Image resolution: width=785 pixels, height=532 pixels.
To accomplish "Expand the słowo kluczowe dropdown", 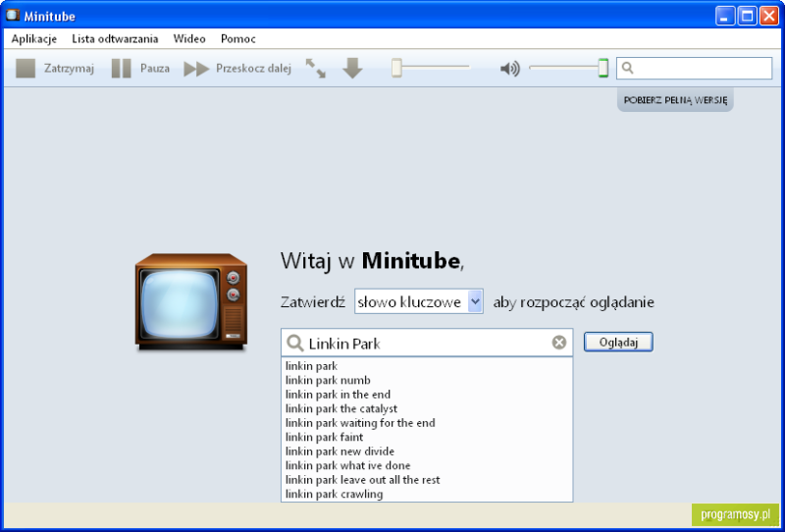I will coord(419,301).
